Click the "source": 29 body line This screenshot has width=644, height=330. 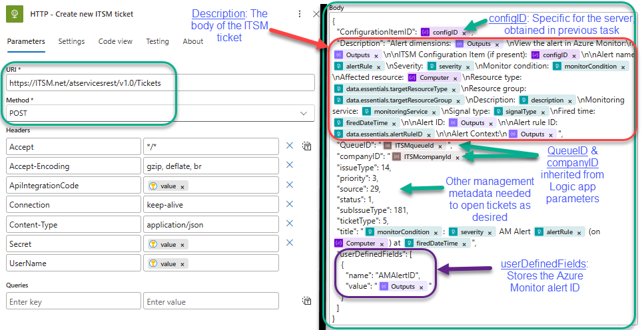click(x=358, y=189)
